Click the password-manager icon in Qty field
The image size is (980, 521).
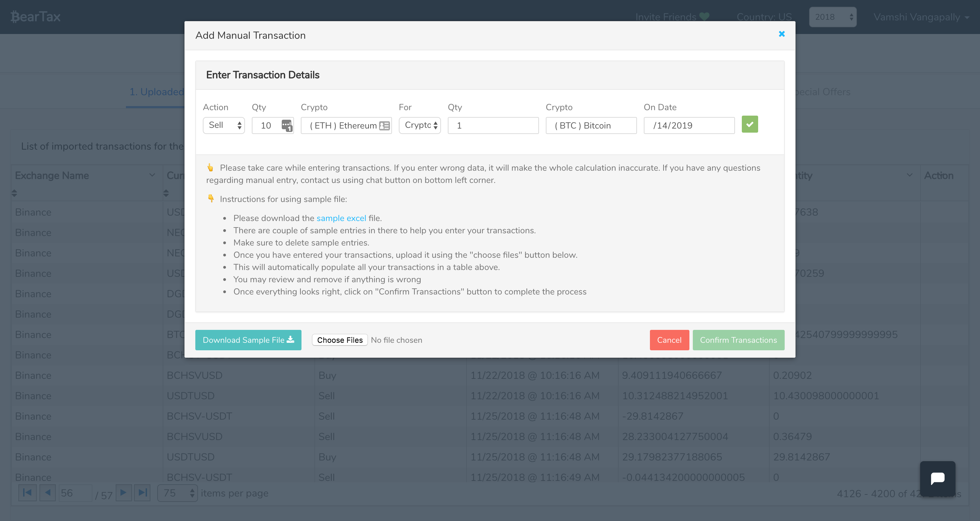click(x=287, y=125)
